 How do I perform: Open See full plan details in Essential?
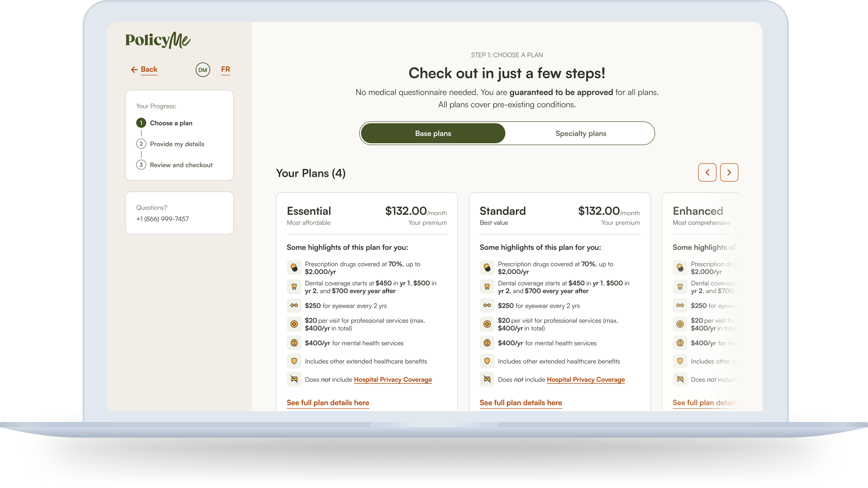pyautogui.click(x=328, y=403)
